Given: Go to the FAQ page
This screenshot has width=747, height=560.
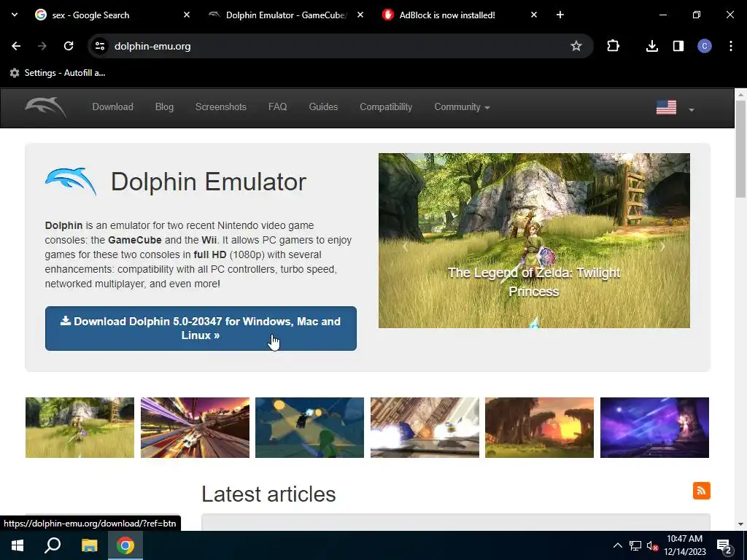Looking at the screenshot, I should pyautogui.click(x=278, y=107).
